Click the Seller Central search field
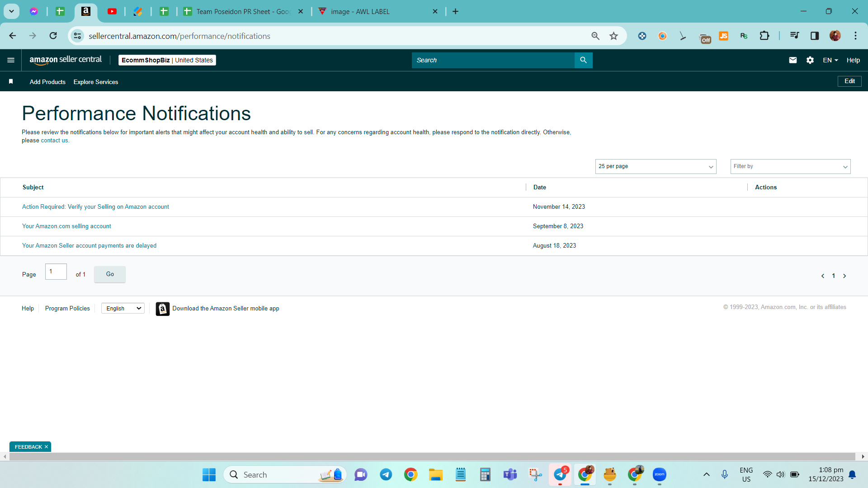 pyautogui.click(x=493, y=60)
